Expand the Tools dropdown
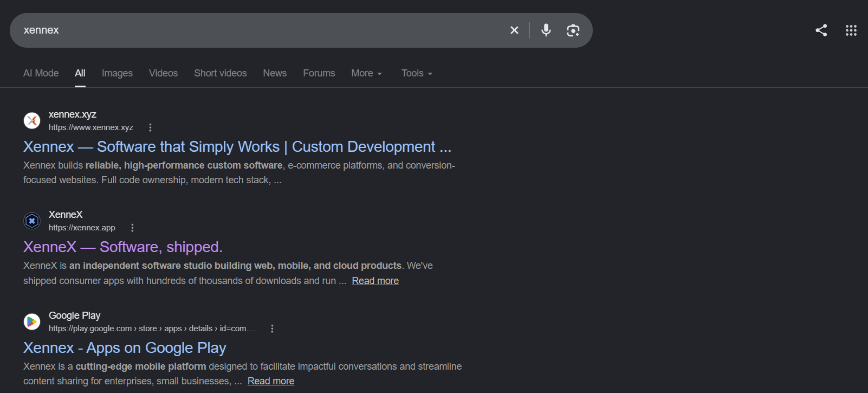This screenshot has width=868, height=393. point(417,73)
